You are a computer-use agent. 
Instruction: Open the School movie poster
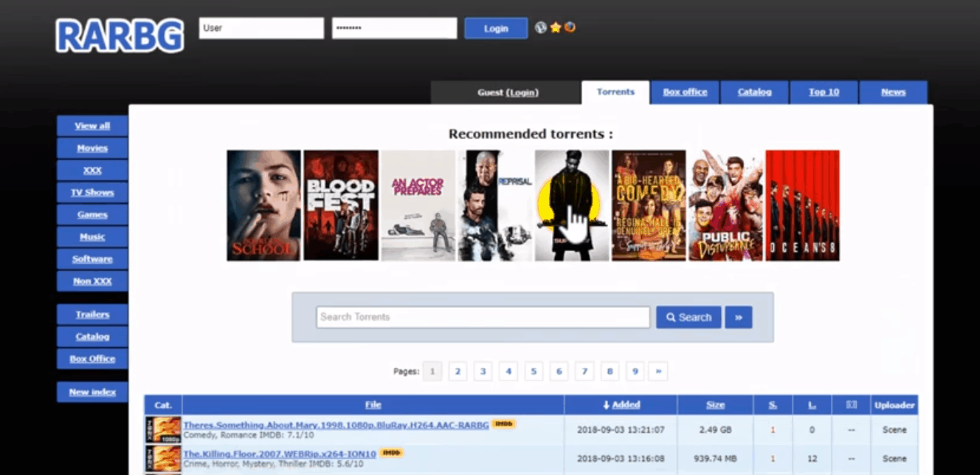click(264, 205)
